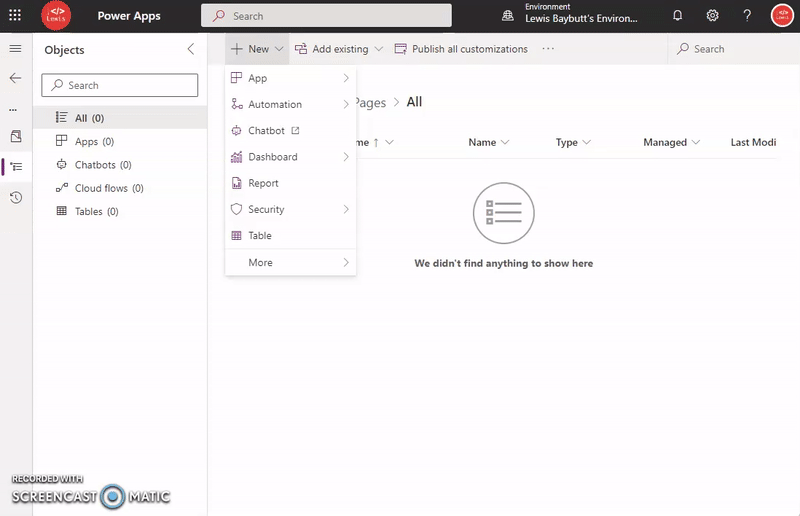Screen dimensions: 800x516
Task: Choose App from the New menu
Action: (258, 78)
